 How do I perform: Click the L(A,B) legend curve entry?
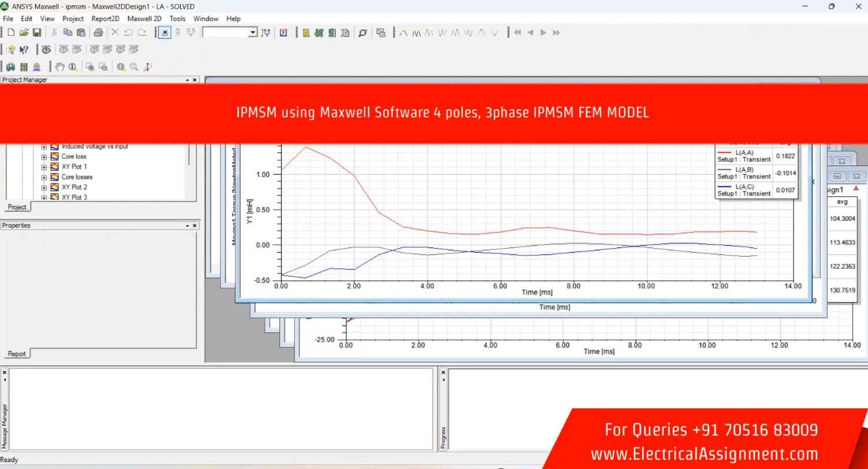pyautogui.click(x=744, y=173)
